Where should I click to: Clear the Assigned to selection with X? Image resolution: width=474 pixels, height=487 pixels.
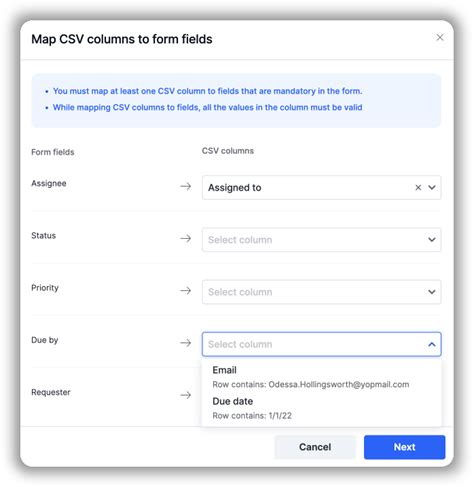(x=418, y=188)
